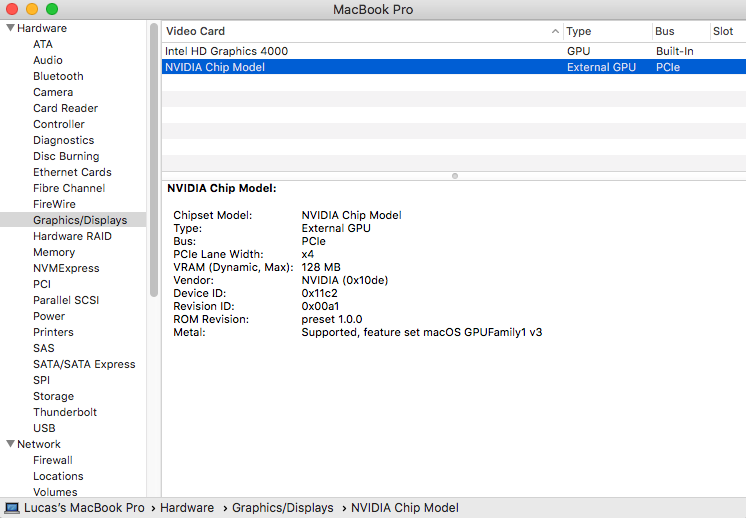Select Intel HD Graphics 4000 row
The width and height of the screenshot is (746, 518).
coord(454,51)
